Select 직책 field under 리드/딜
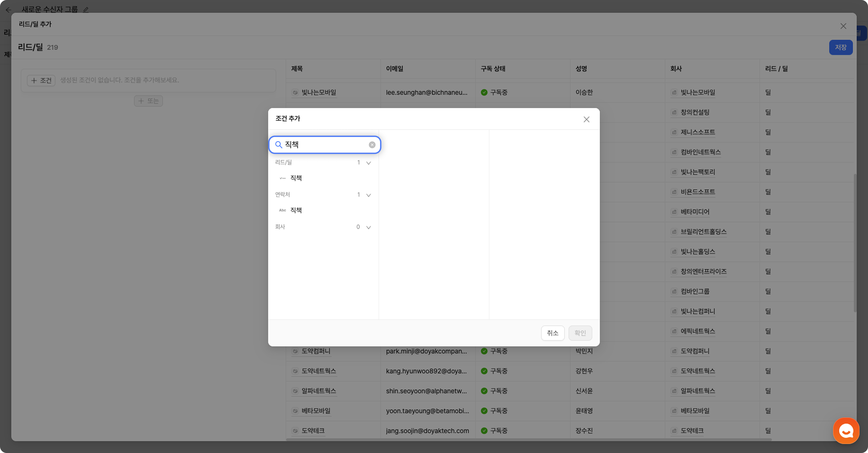Viewport: 868px width, 453px height. 296,178
